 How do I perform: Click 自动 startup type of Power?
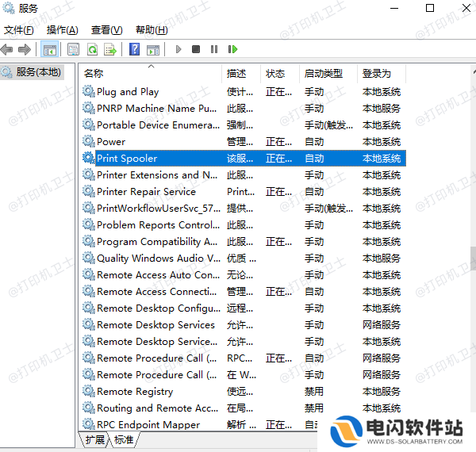tap(314, 141)
